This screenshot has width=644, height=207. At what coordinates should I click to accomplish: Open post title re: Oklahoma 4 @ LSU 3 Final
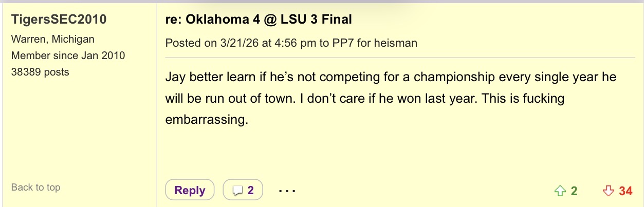(x=259, y=20)
